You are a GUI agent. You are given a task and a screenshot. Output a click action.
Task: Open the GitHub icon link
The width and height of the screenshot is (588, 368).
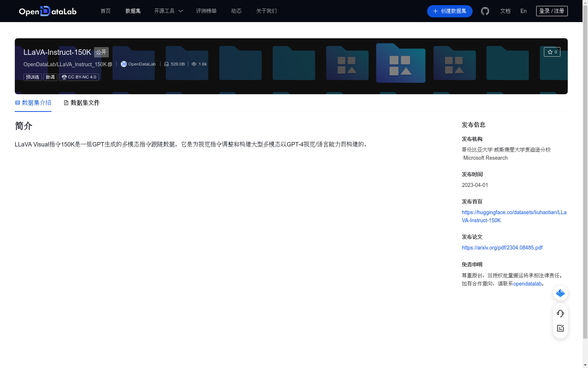pyautogui.click(x=485, y=11)
